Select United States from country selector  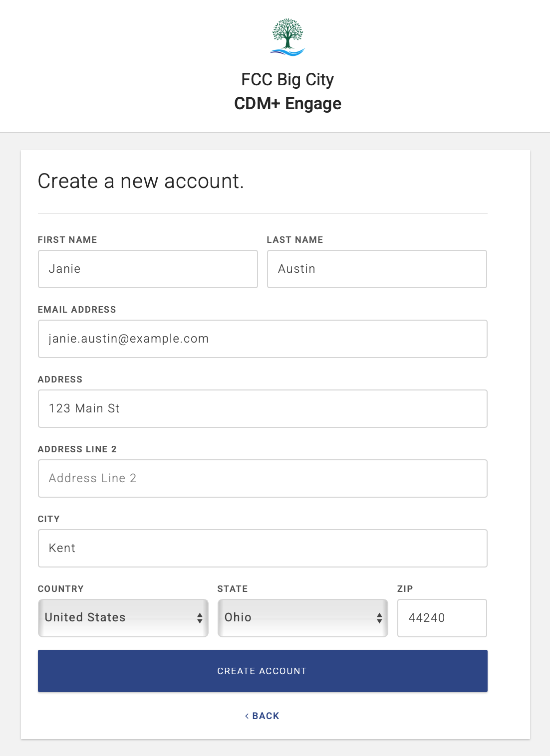(x=123, y=618)
